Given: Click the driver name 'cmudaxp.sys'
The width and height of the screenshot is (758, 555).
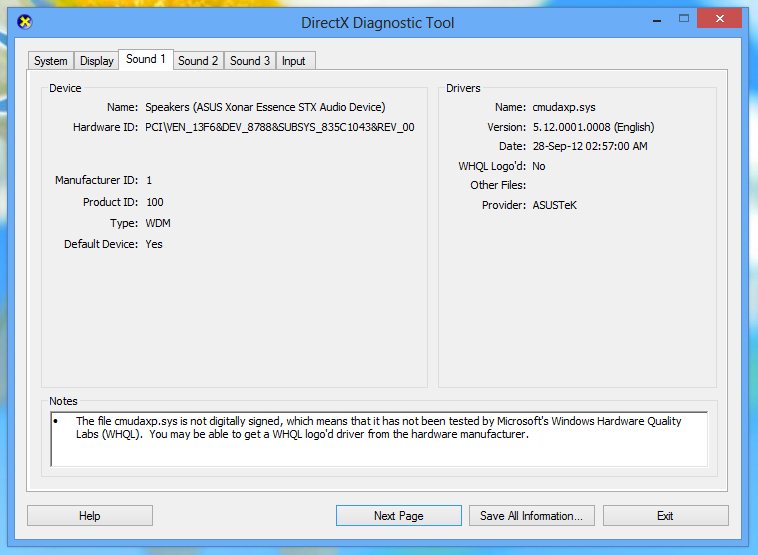Looking at the screenshot, I should click(564, 107).
